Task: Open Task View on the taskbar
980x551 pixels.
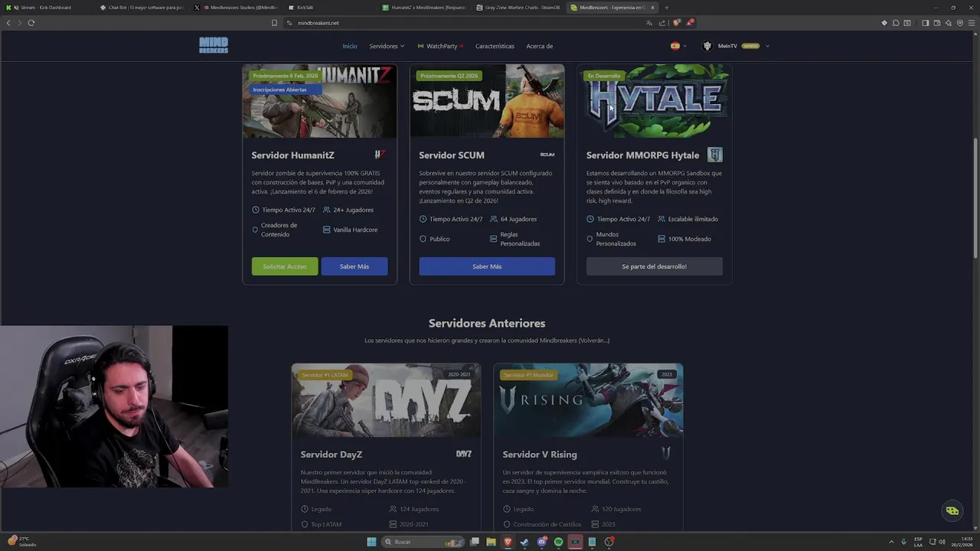Action: pyautogui.click(x=475, y=542)
